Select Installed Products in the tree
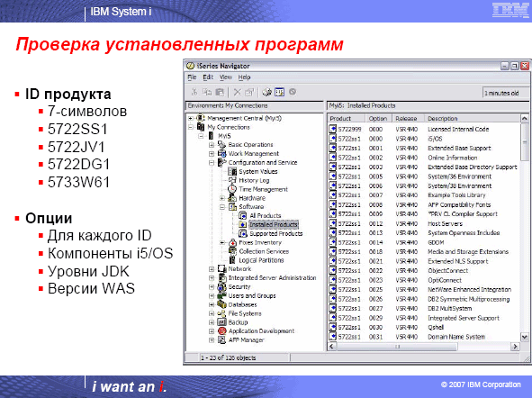 [274, 224]
